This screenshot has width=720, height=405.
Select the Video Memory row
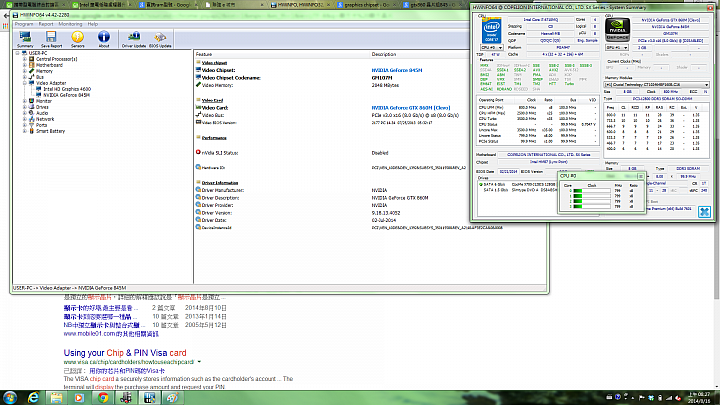297,85
